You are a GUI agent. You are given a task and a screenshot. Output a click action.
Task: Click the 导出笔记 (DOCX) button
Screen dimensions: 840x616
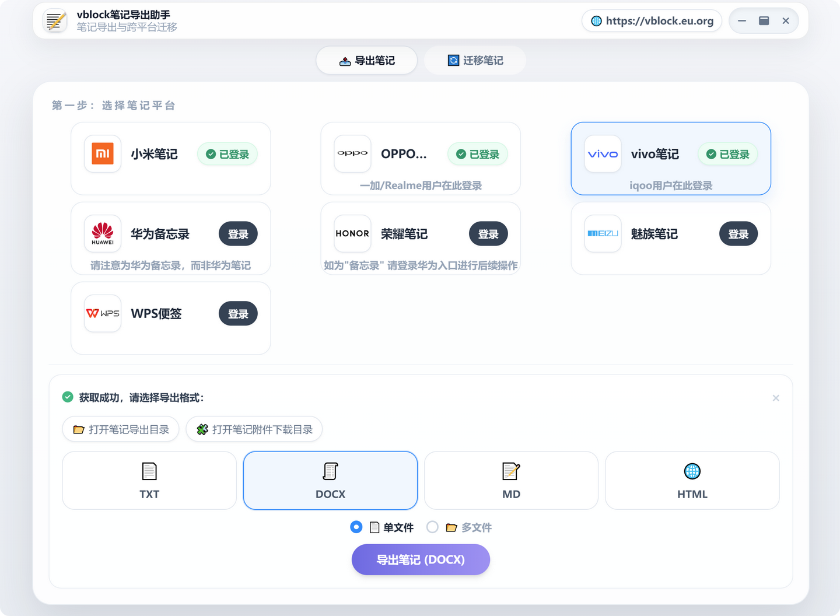(x=421, y=559)
